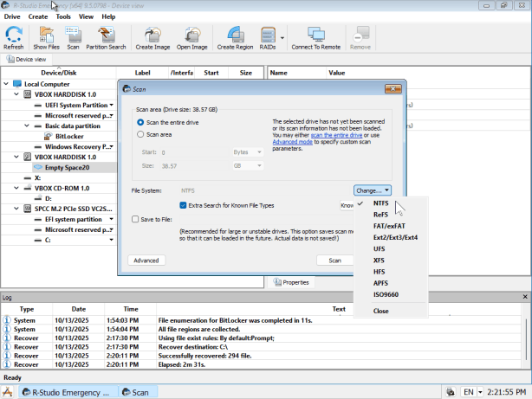Choose the Scan area radio button
This screenshot has height=399, width=532.
(141, 134)
